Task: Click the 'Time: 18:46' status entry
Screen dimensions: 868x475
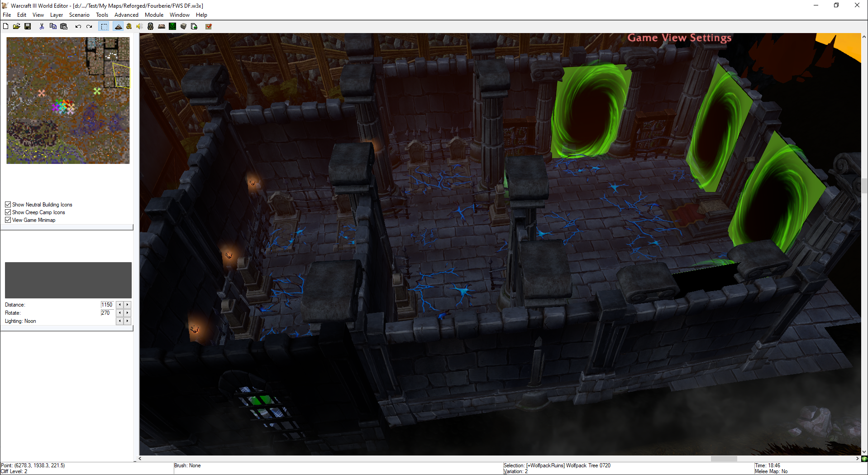Action: click(x=768, y=465)
